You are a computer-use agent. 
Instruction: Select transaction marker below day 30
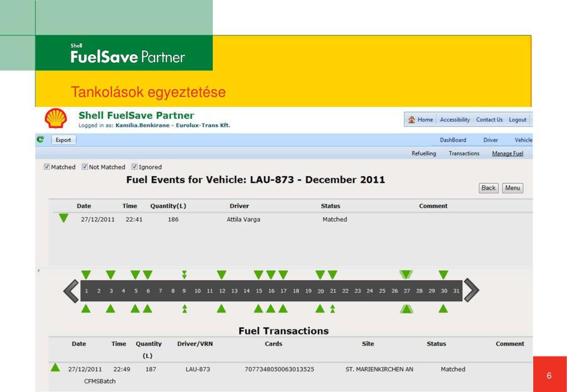pos(443,308)
